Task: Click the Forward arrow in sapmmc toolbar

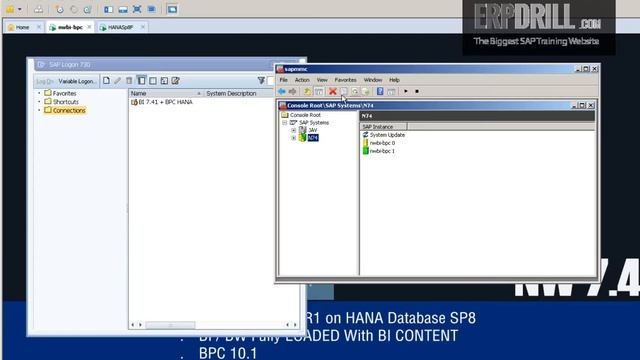Action: [292, 91]
